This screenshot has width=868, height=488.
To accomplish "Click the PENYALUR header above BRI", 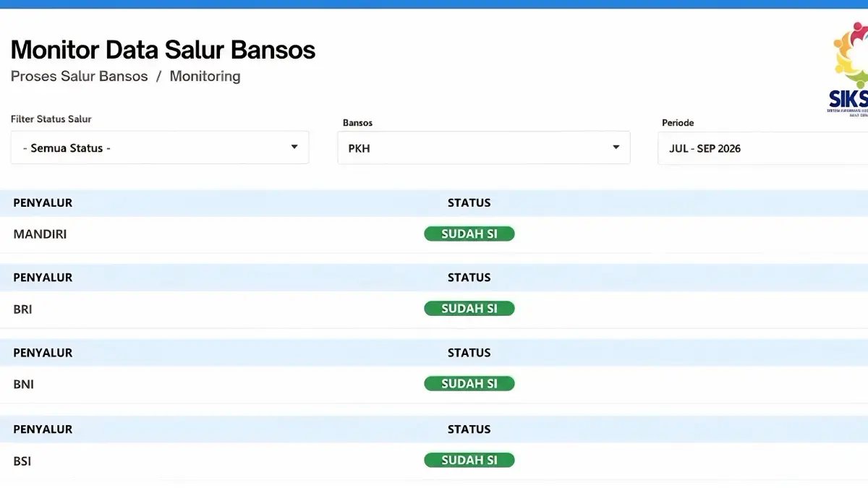I will [x=43, y=277].
